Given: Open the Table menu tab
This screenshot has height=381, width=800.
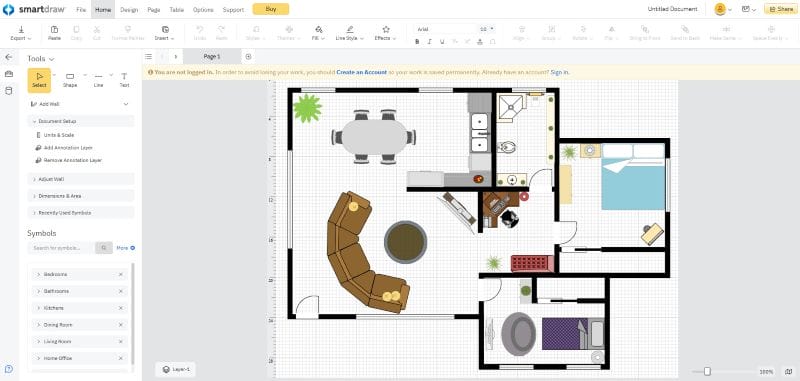Looking at the screenshot, I should pos(177,10).
